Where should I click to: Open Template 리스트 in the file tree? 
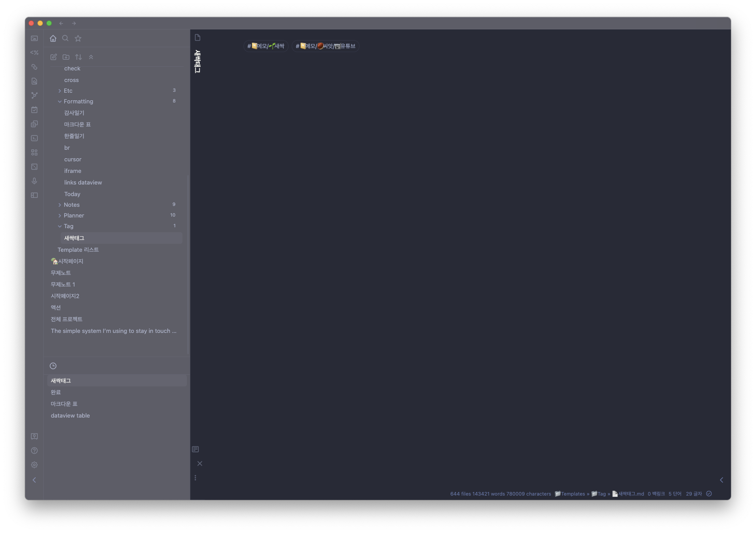click(78, 250)
